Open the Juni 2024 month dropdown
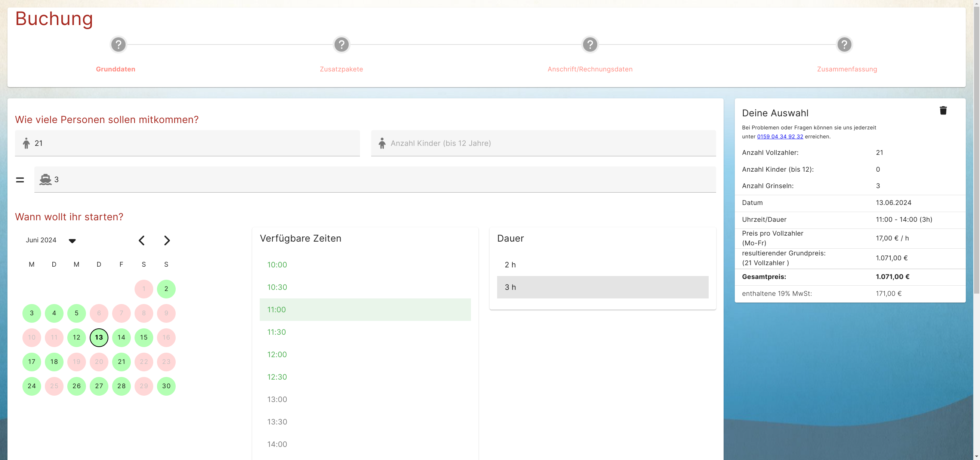This screenshot has width=980, height=460. (x=72, y=241)
